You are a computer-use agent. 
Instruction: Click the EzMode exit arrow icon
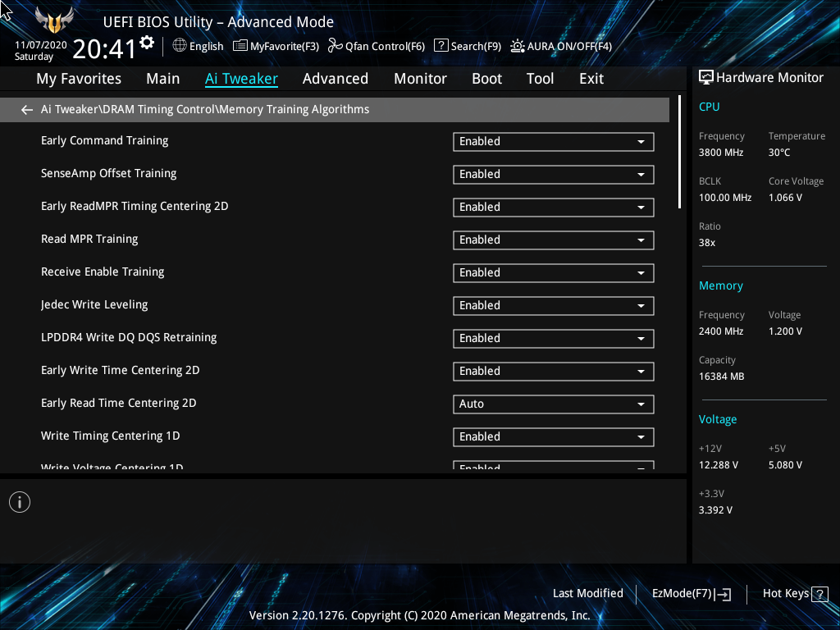tap(723, 594)
